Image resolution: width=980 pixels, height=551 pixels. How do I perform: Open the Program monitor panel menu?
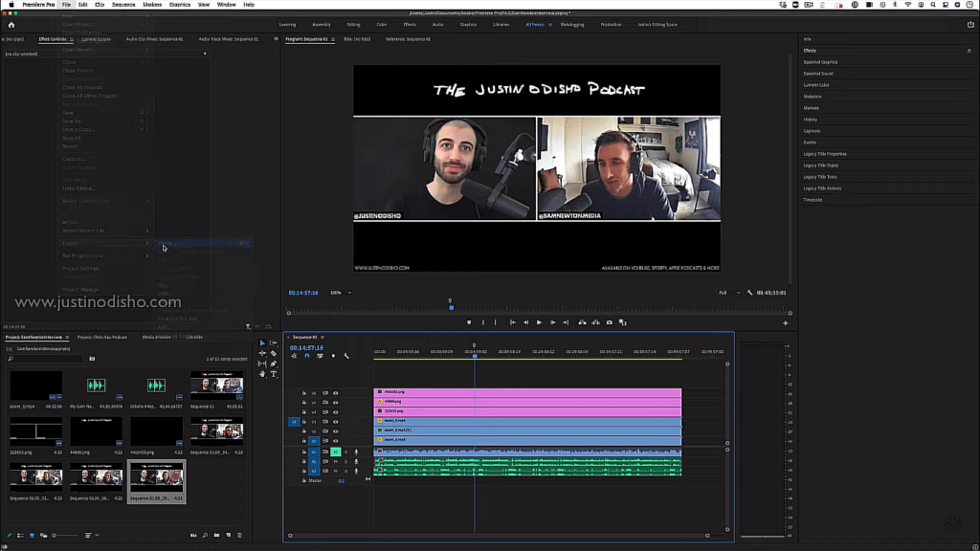333,39
